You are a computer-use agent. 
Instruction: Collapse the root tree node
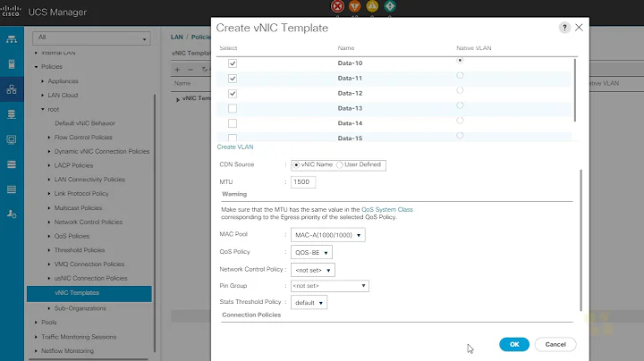[x=43, y=110]
